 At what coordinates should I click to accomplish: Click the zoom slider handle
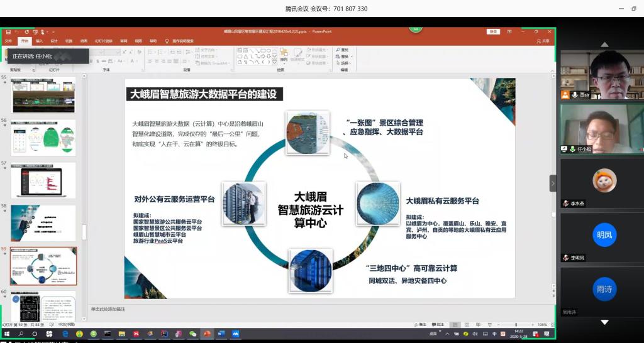click(516, 325)
